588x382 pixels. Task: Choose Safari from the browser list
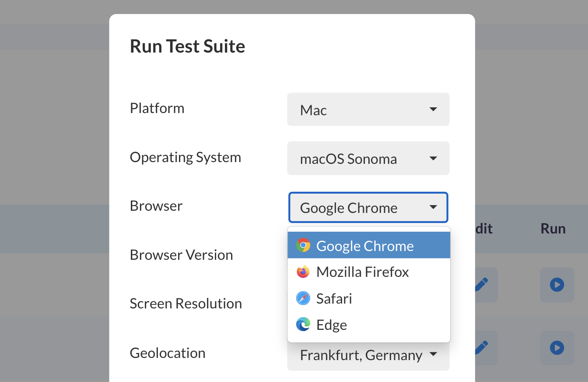coord(369,298)
